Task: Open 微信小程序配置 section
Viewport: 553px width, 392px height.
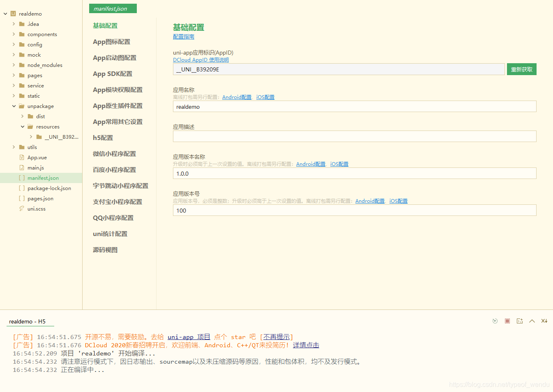Action: click(114, 154)
